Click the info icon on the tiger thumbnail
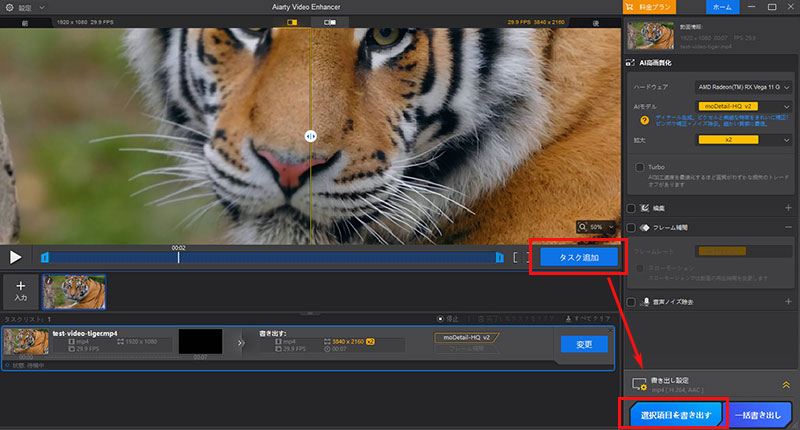This screenshot has width=800, height=430. click(x=49, y=281)
